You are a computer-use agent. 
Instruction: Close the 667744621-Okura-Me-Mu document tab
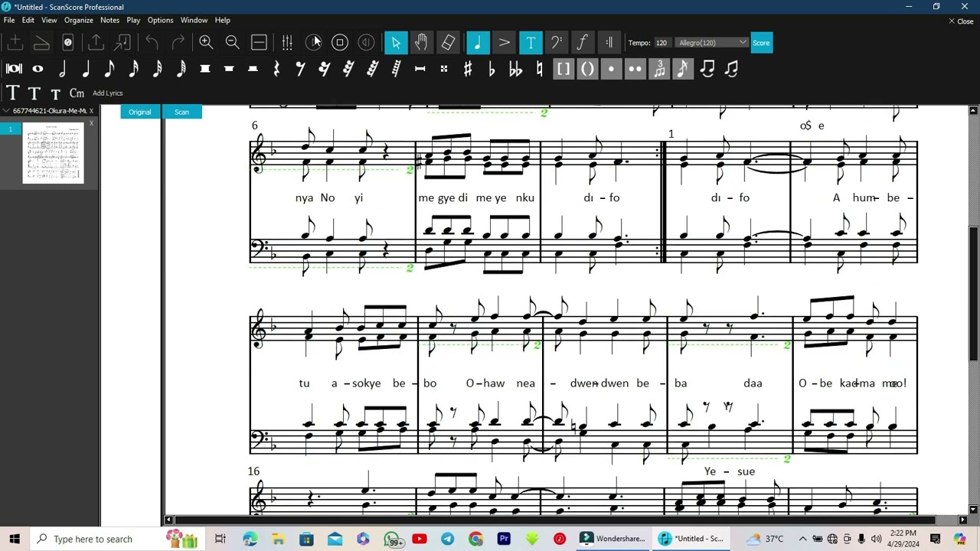coord(91,111)
